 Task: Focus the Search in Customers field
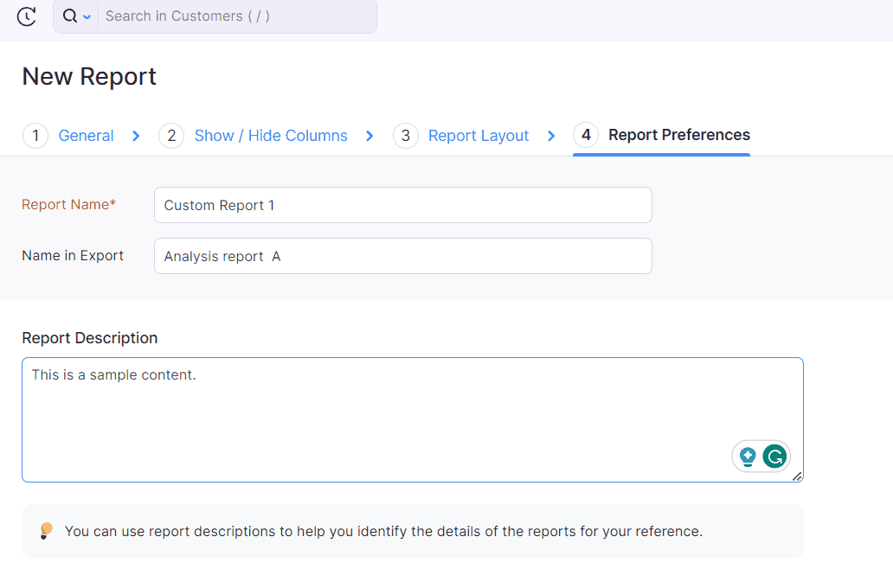click(x=234, y=16)
